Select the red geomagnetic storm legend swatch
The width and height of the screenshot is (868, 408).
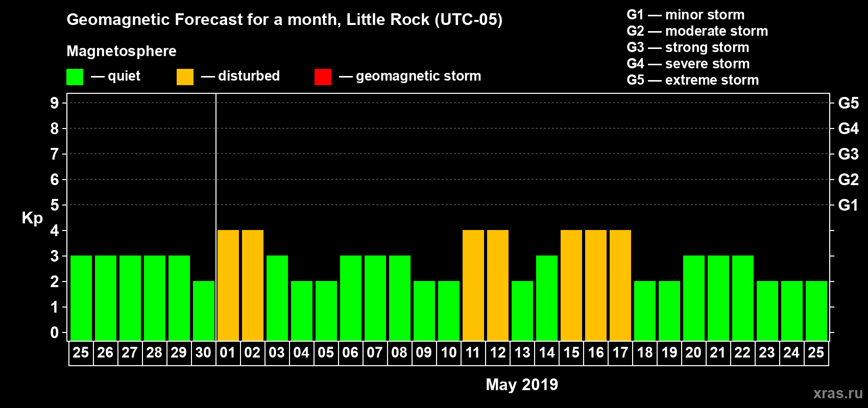323,77
